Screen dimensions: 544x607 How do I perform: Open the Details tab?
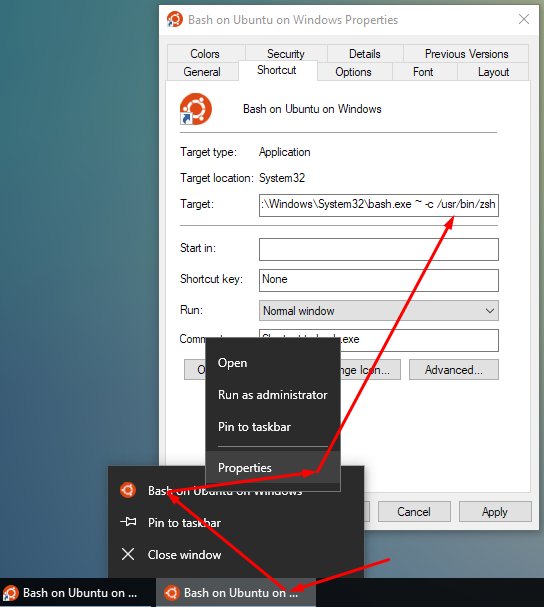365,53
